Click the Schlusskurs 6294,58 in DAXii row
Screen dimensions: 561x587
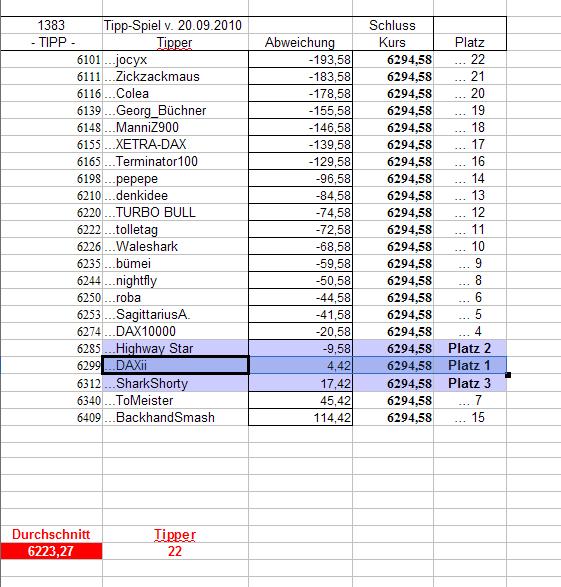pos(393,365)
